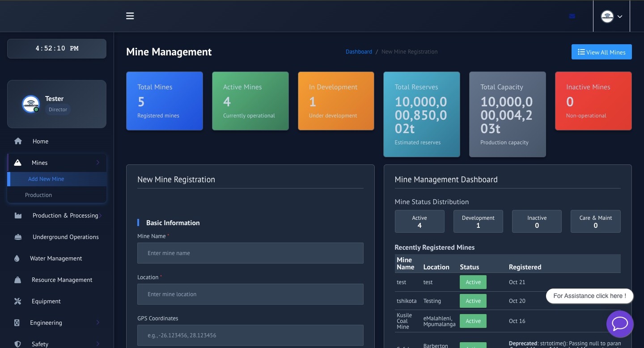Click the Total Mines stat card

[164, 101]
